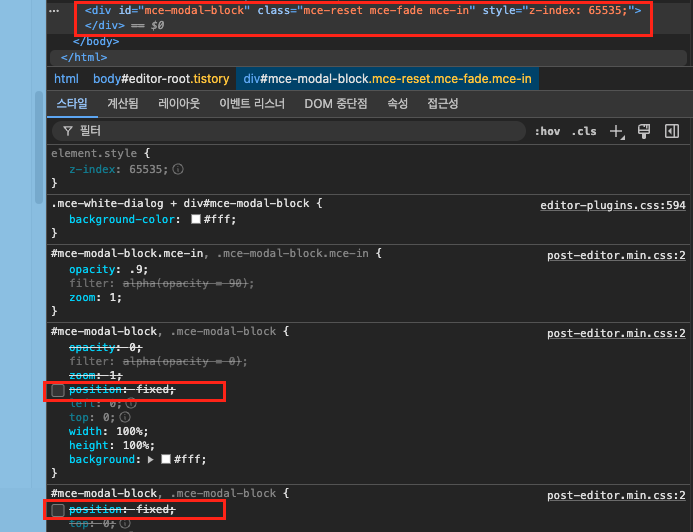Toggle the :hov element state button
Screen dimensions: 693x532
pyautogui.click(x=547, y=131)
